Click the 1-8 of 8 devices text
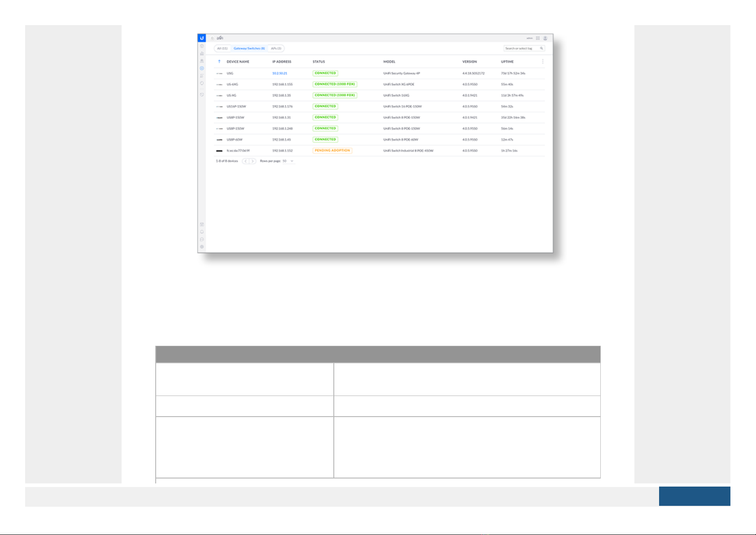This screenshot has height=535, width=756. (x=227, y=161)
